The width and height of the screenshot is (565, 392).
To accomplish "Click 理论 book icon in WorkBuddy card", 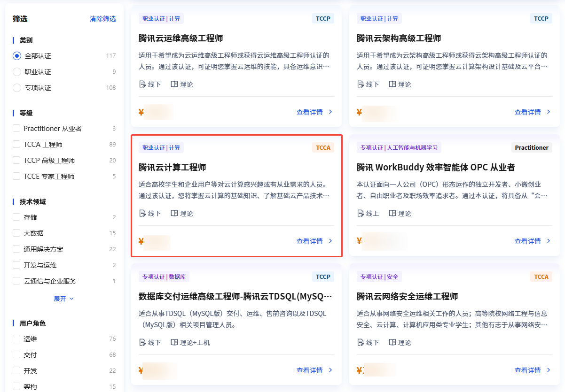I will (x=392, y=214).
